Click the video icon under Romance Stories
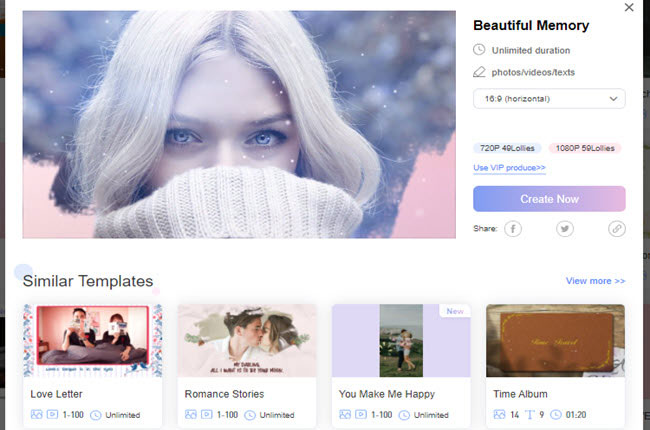Image resolution: width=650 pixels, height=430 pixels. click(208, 414)
